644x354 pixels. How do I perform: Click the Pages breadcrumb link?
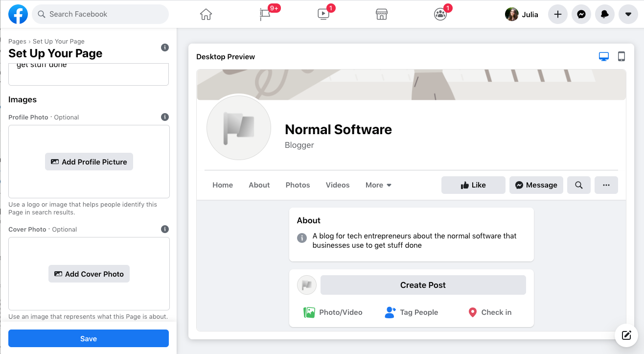pos(17,42)
